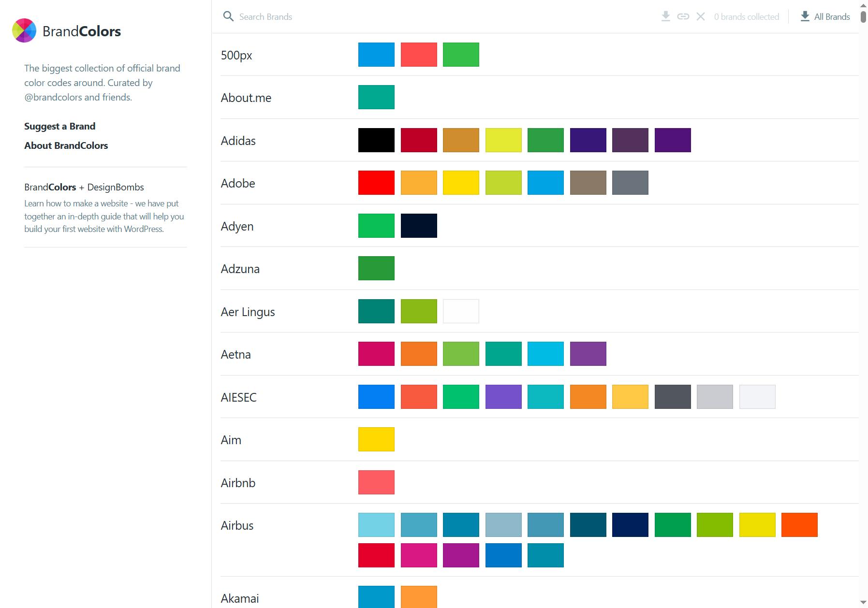Copy the AIESEC purple swatch
The image size is (868, 608).
point(503,397)
